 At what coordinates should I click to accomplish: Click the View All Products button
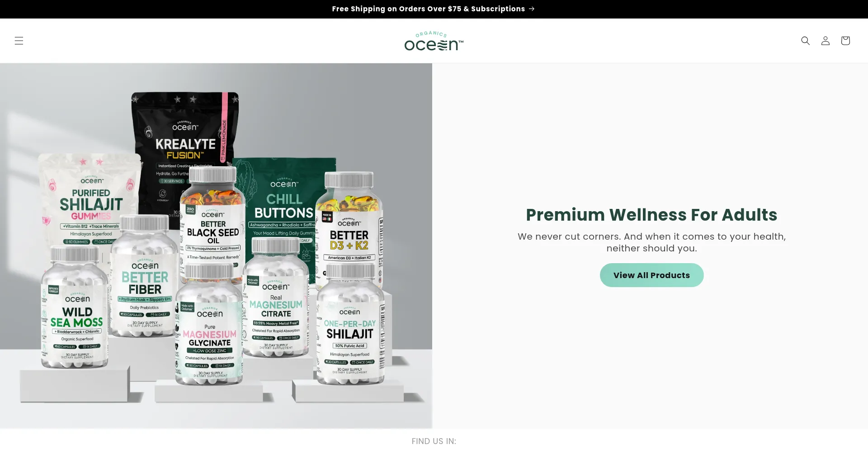pyautogui.click(x=651, y=275)
